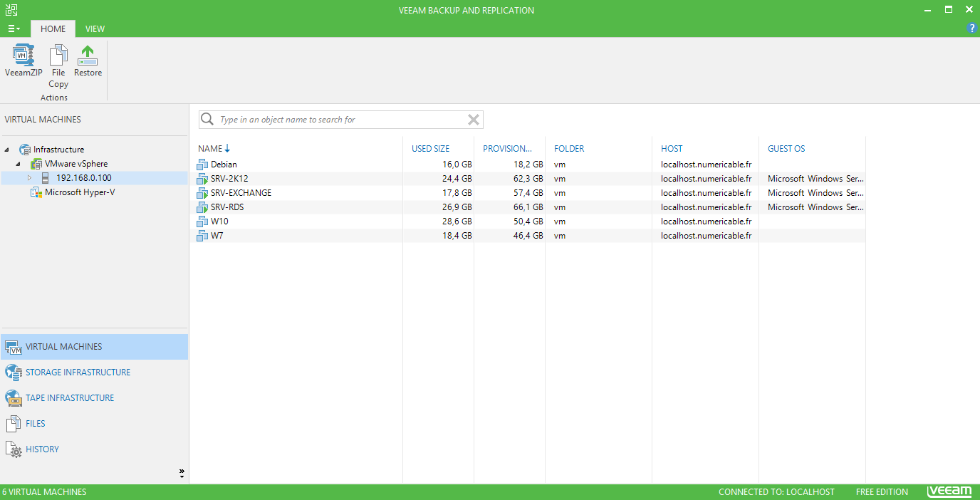Select the SRV-RDS row name
This screenshot has width=980, height=500.
(227, 207)
